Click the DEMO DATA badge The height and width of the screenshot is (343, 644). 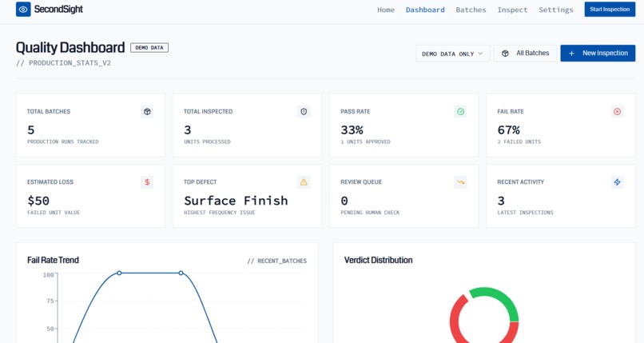[149, 48]
